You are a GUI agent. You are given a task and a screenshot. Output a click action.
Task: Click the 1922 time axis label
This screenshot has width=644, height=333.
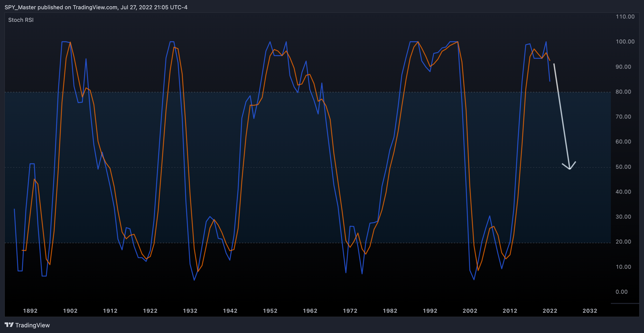click(150, 311)
